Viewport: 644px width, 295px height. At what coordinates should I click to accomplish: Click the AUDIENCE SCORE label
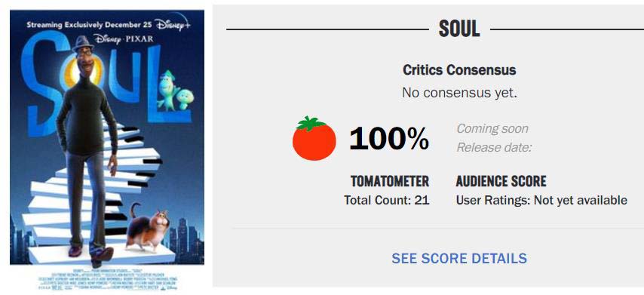(x=501, y=181)
